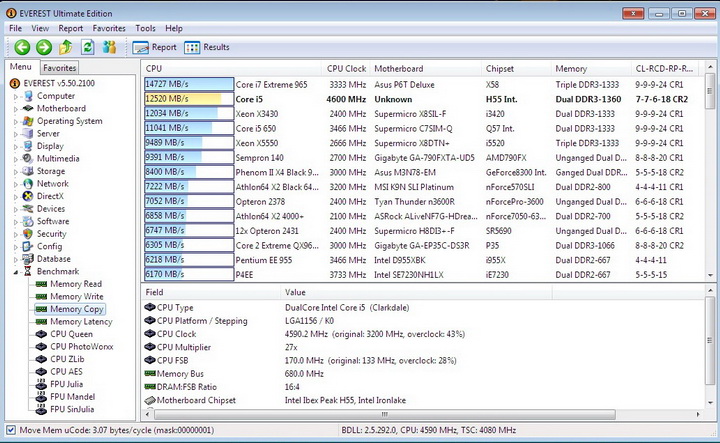Screen dimensions: 720x443
Task: Click the Computer icon in tree
Action: (28, 96)
